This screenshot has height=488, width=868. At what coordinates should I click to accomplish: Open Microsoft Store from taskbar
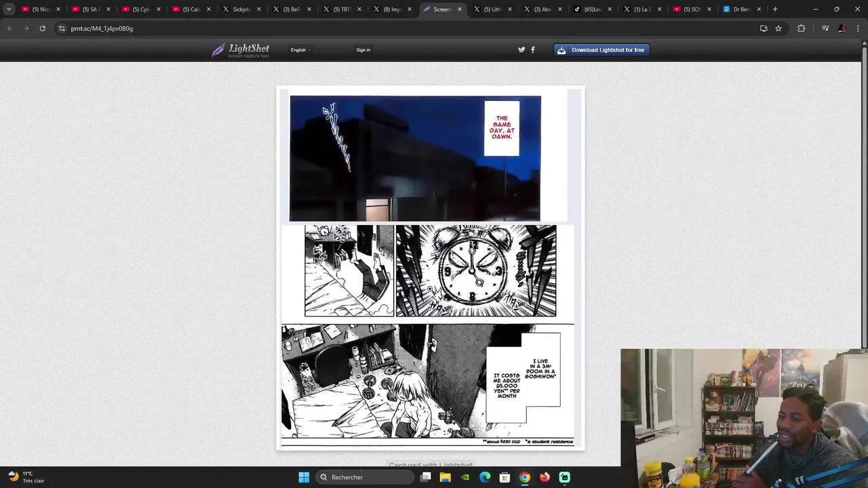pos(505,477)
